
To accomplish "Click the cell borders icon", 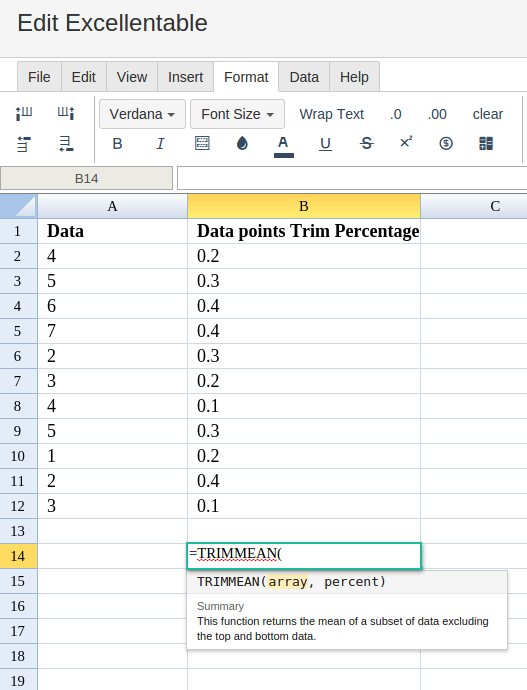I will (202, 143).
